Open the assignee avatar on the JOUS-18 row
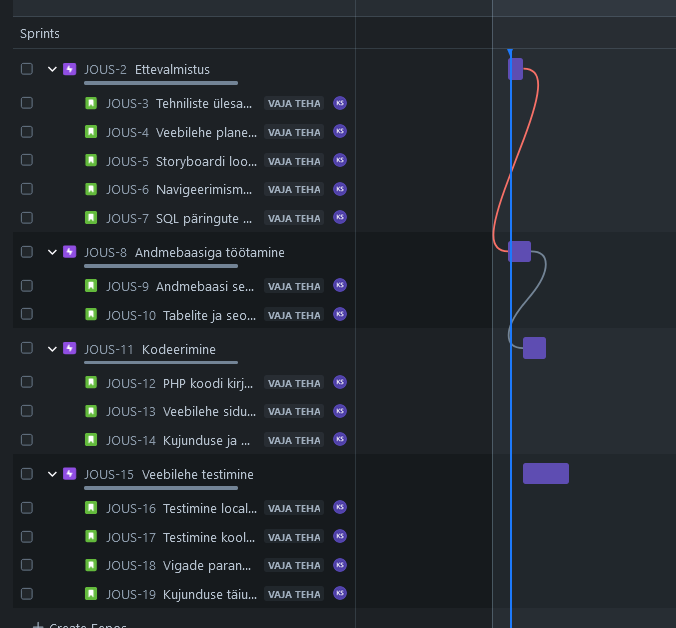This screenshot has width=676, height=628. coord(340,565)
